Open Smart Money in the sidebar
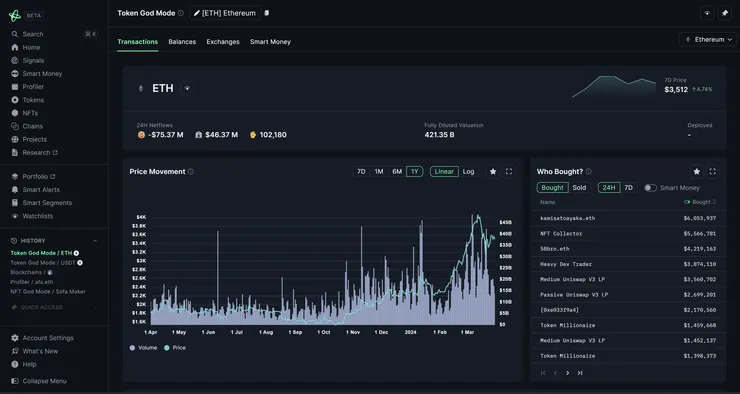 click(x=42, y=74)
